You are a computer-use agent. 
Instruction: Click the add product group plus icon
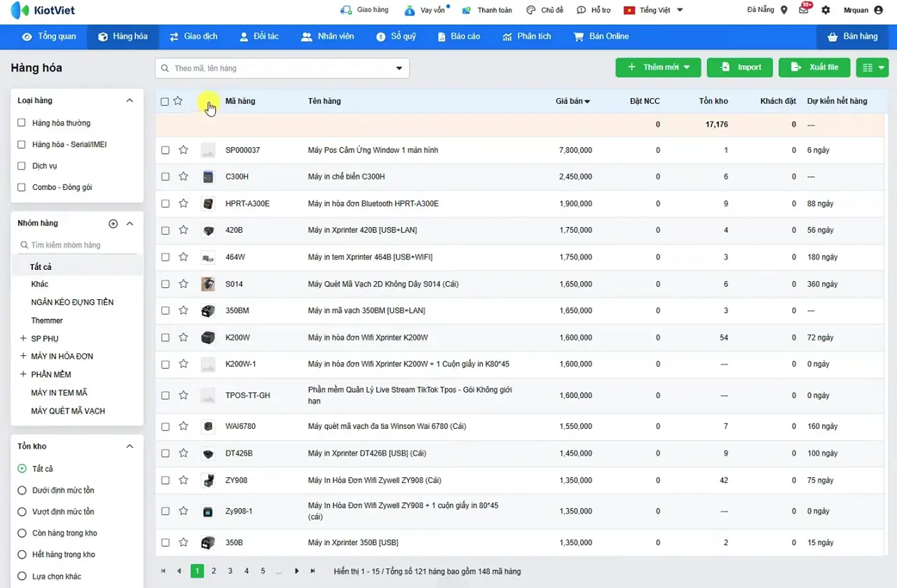pyautogui.click(x=113, y=224)
